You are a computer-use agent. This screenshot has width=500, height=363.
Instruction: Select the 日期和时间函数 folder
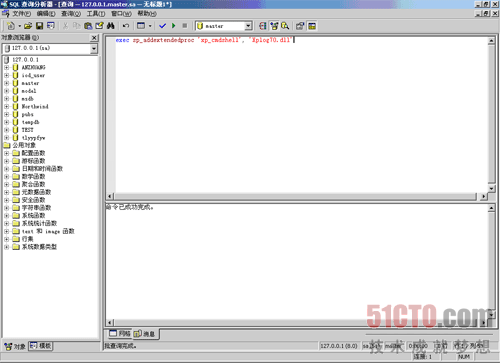coord(42,169)
